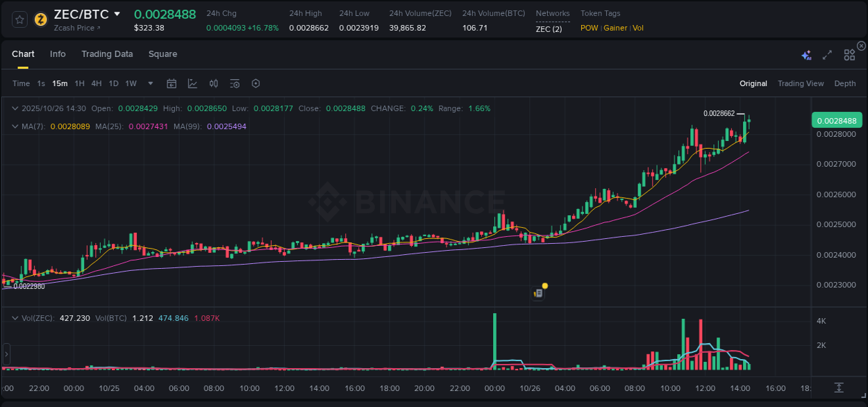
Task: Collapse the Vol(ZEC) volume panel chevron
Action: pos(15,318)
